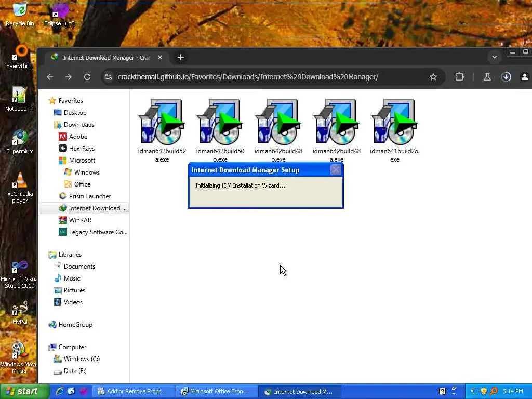Bookmark this page with the star
532x399 pixels.
click(x=433, y=77)
